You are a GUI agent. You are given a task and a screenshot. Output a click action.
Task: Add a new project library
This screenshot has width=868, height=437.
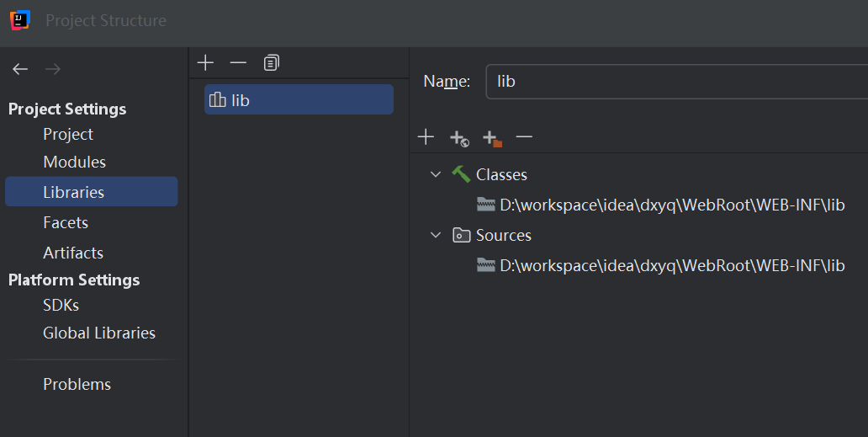205,63
